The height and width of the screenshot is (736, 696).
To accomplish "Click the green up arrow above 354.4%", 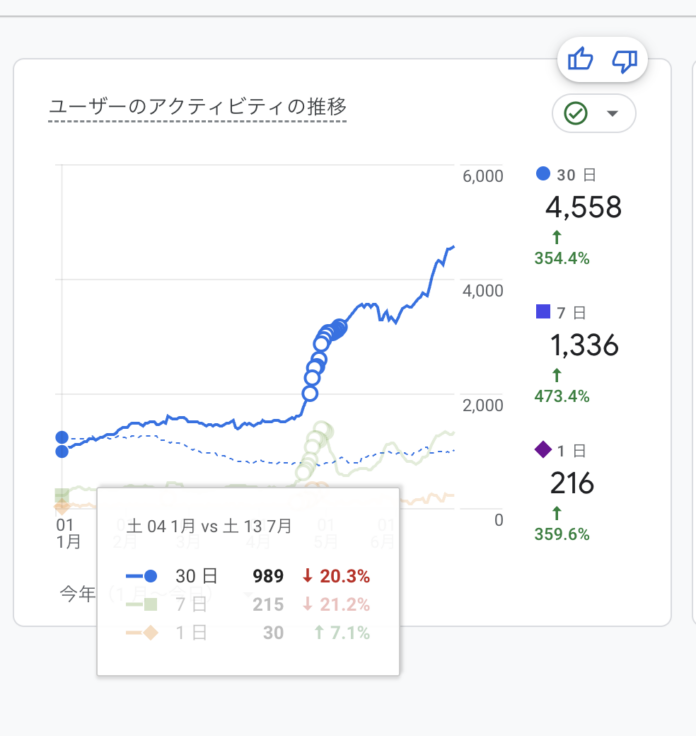I will 556,237.
